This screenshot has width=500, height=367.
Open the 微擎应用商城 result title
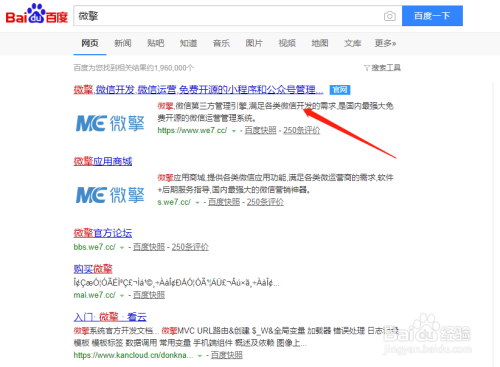[103, 161]
